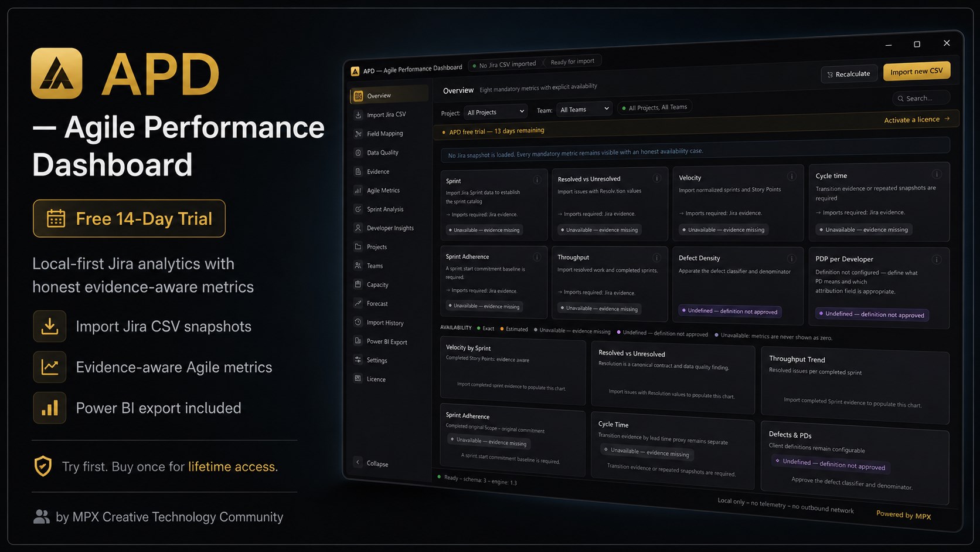Click the Sprint Analysis sidebar icon
This screenshot has width=980, height=552.
tap(358, 209)
